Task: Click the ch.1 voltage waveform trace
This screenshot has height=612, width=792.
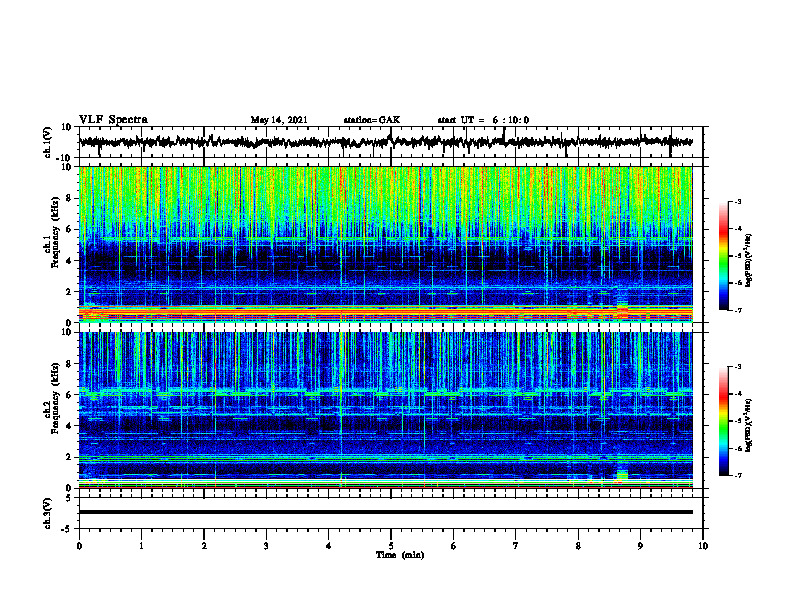Action: pyautogui.click(x=386, y=142)
